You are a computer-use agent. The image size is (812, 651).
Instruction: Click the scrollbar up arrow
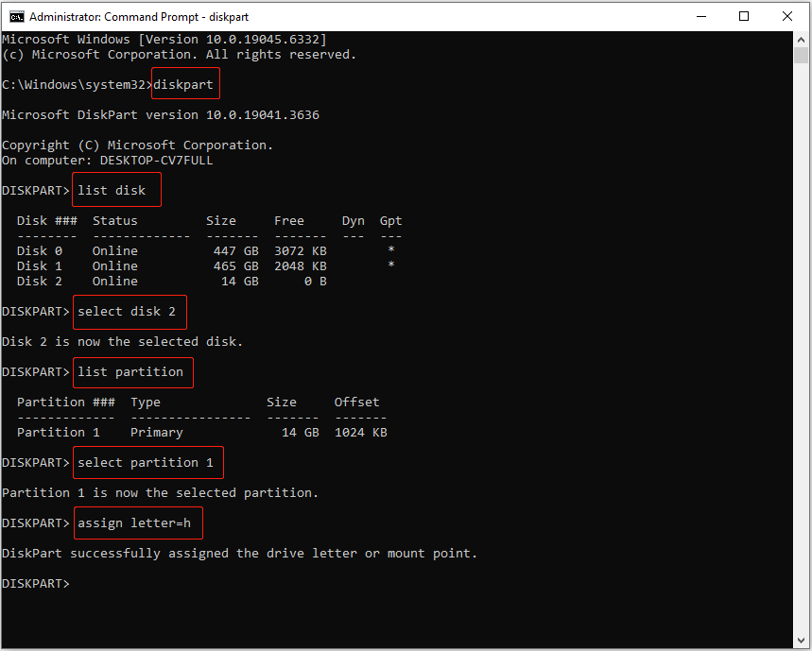click(x=802, y=39)
